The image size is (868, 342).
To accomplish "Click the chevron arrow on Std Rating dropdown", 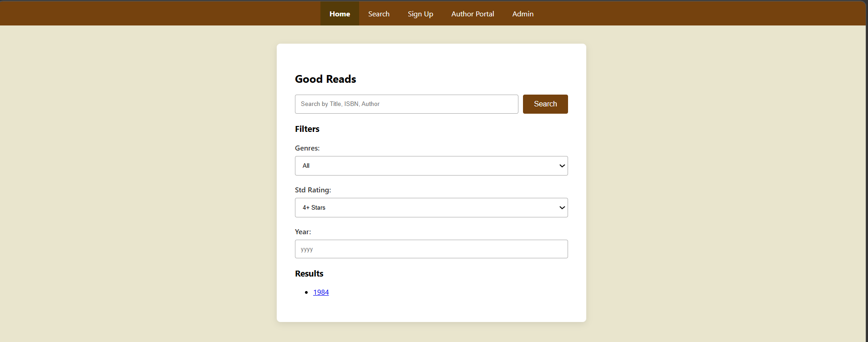I will (562, 208).
